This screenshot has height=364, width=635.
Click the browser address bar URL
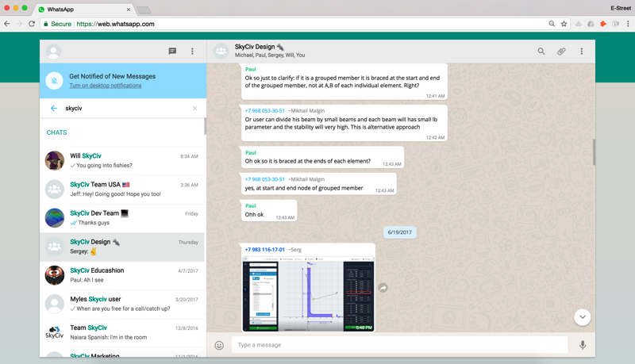[115, 24]
